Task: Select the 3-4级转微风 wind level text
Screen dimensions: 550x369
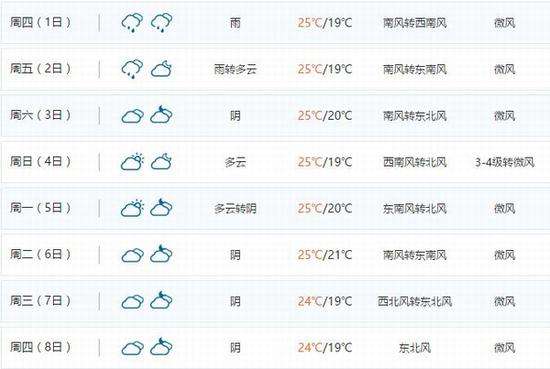Action: 505,162
